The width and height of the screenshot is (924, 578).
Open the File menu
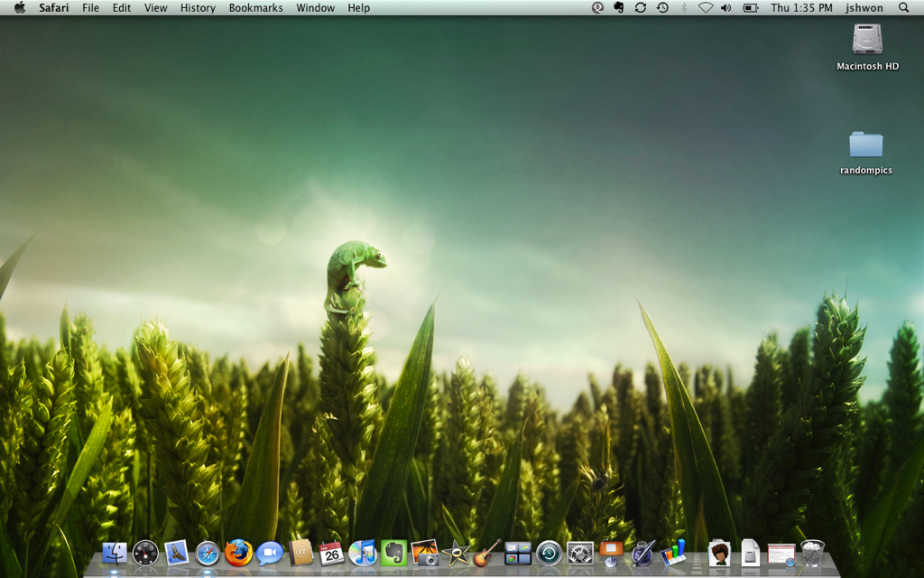90,7
